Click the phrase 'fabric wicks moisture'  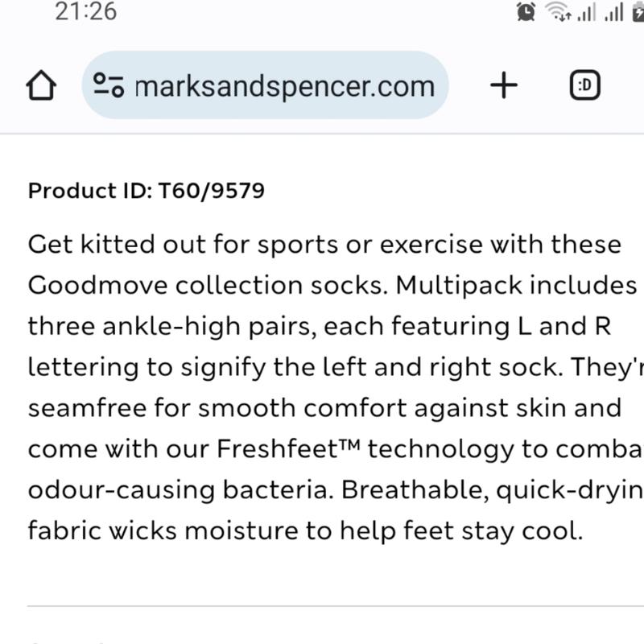163,530
